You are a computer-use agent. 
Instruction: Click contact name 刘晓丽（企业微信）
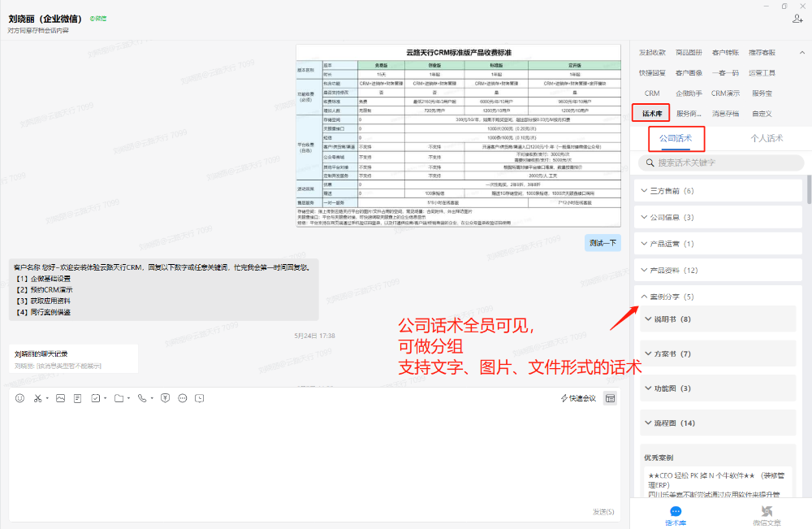pos(45,19)
